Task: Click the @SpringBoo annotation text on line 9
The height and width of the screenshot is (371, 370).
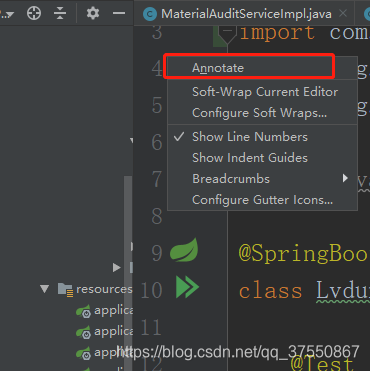Action: point(304,254)
